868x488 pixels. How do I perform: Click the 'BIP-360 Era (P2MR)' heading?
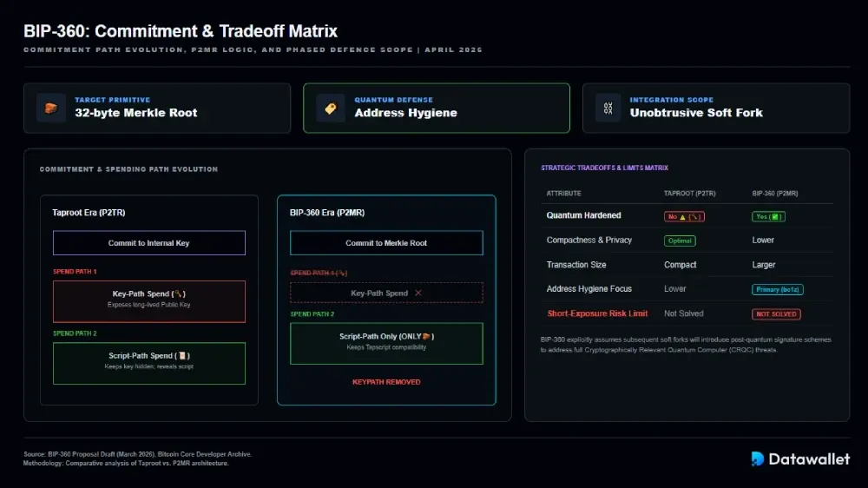(x=327, y=213)
